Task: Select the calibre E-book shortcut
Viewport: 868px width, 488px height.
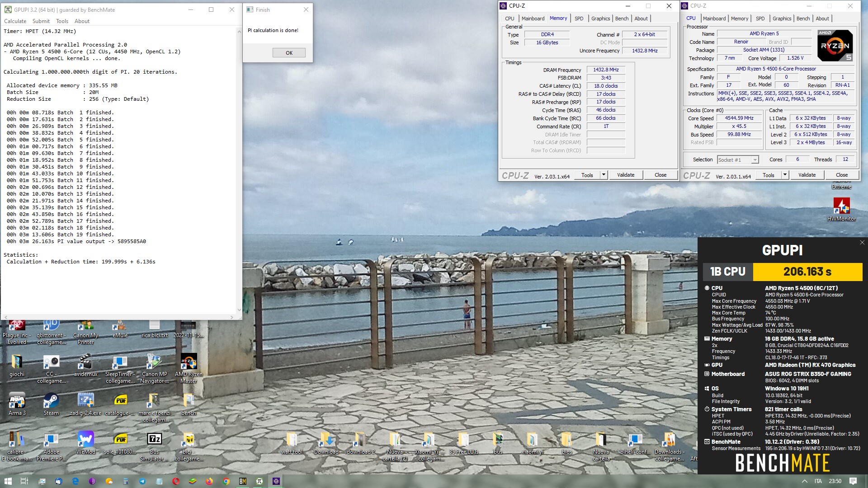Action: tap(17, 446)
